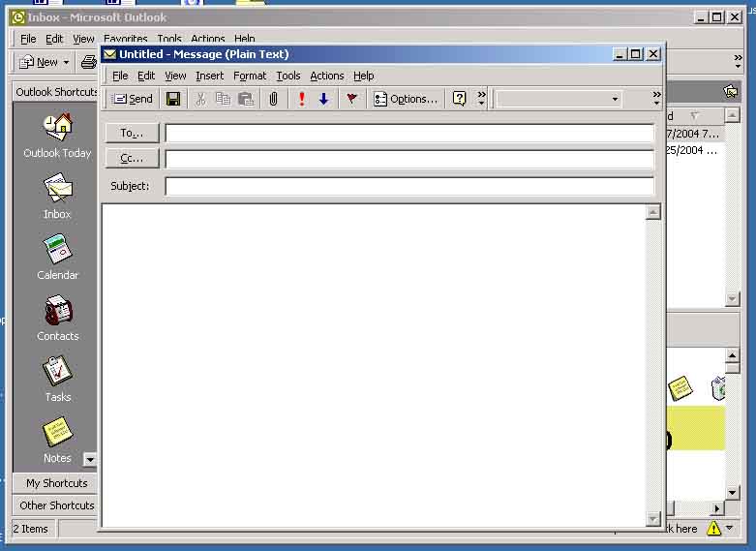
Task: Open the Insert menu
Action: coord(210,76)
